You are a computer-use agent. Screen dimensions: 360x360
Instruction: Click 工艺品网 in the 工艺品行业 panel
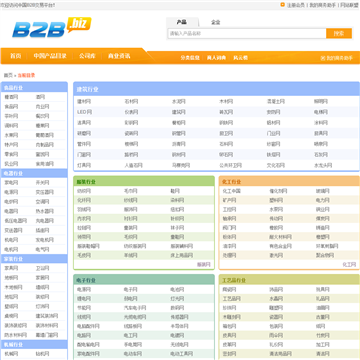232,299
